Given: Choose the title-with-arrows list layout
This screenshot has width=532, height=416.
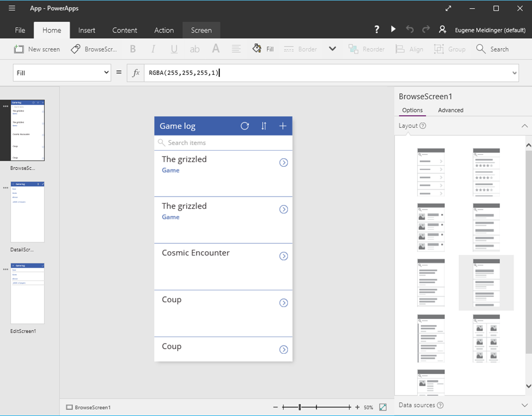Looking at the screenshot, I should point(431,172).
